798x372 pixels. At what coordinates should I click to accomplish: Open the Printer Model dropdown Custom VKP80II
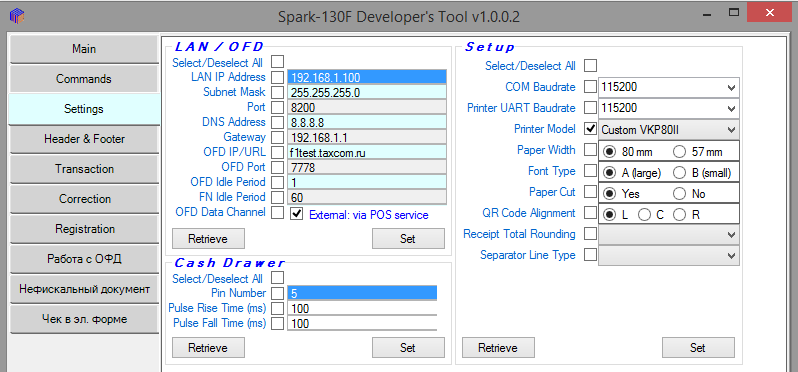pyautogui.click(x=669, y=129)
